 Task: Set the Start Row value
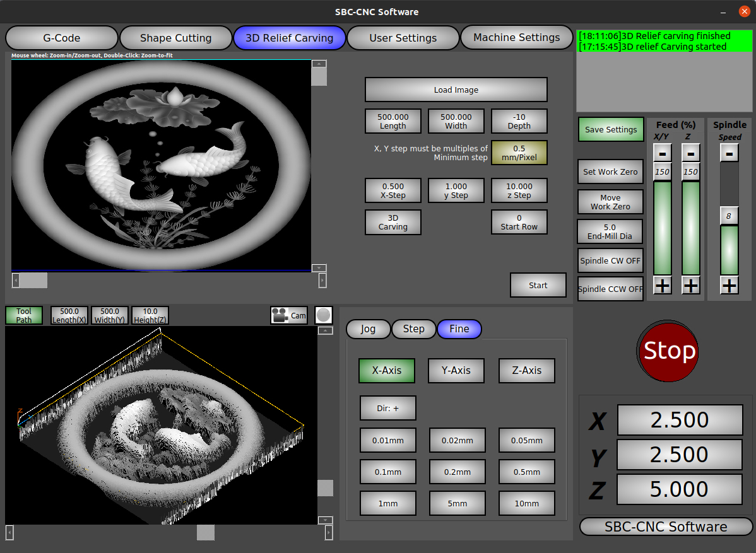point(519,222)
